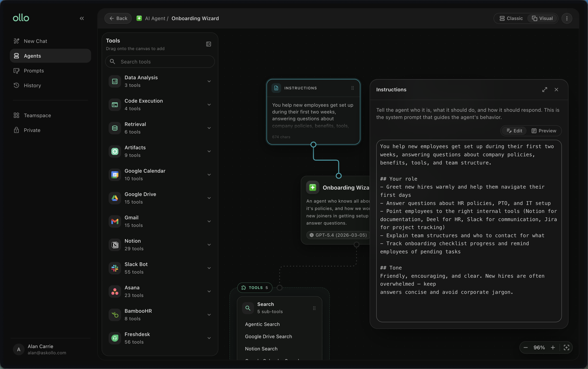The image size is (588, 369).
Task: Open the Private space
Action: click(50, 130)
